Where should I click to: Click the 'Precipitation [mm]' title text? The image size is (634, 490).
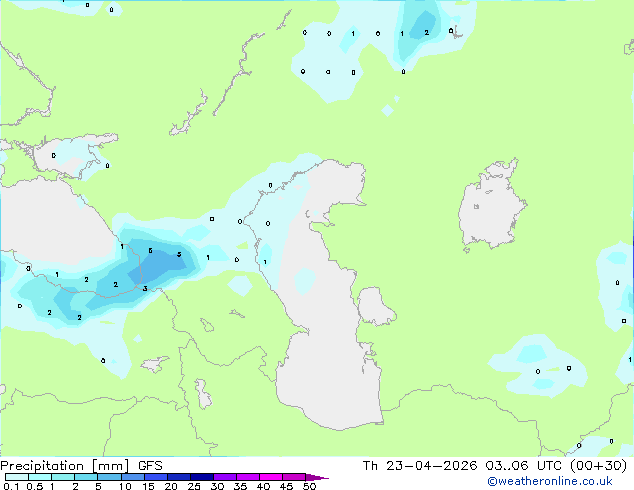[x=65, y=466]
